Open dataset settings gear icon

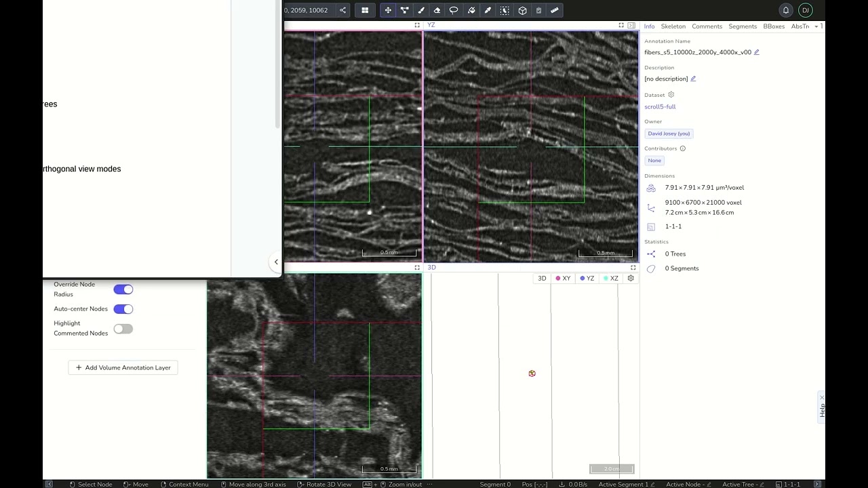tap(671, 95)
